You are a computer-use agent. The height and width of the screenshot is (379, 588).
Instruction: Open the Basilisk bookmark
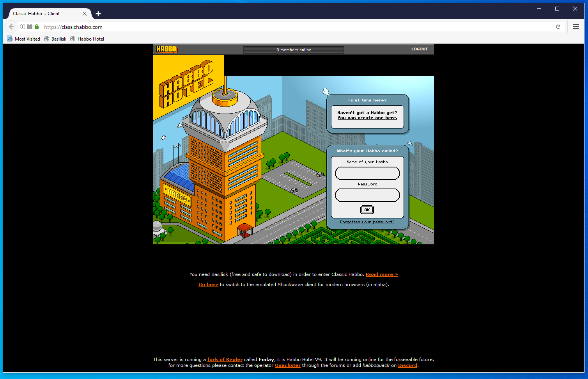point(55,39)
